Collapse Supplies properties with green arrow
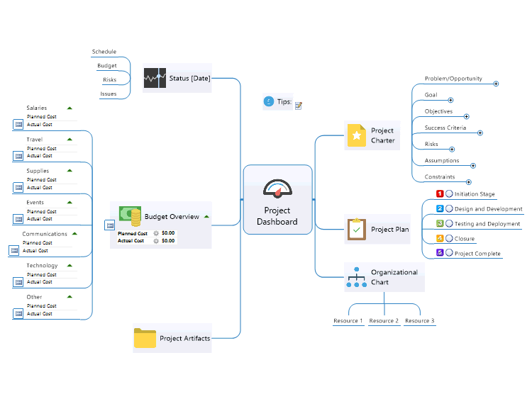The height and width of the screenshot is (399, 532). [70, 171]
